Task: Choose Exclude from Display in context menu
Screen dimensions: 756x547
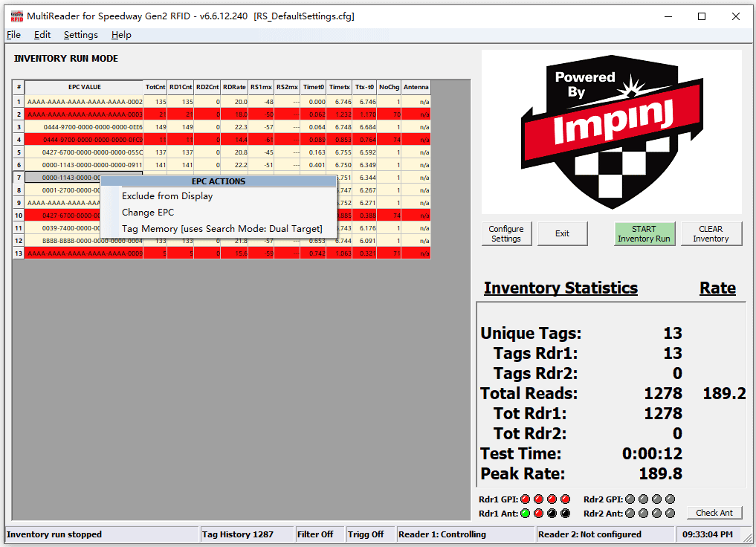Action: click(167, 196)
